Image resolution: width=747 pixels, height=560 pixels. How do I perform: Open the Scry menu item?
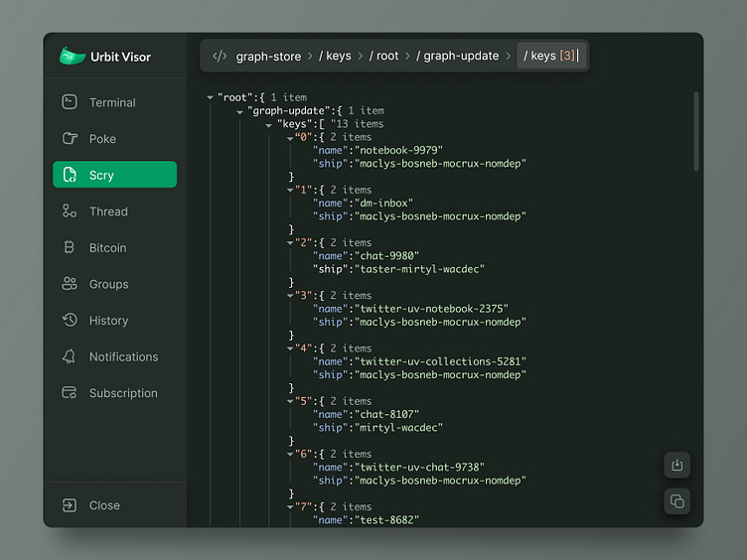[114, 175]
